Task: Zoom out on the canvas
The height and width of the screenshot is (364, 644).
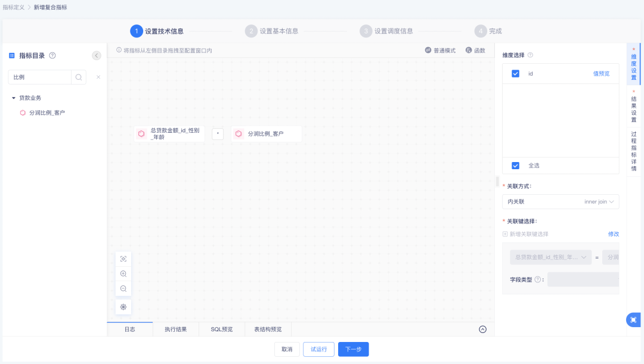Action: pos(123,289)
